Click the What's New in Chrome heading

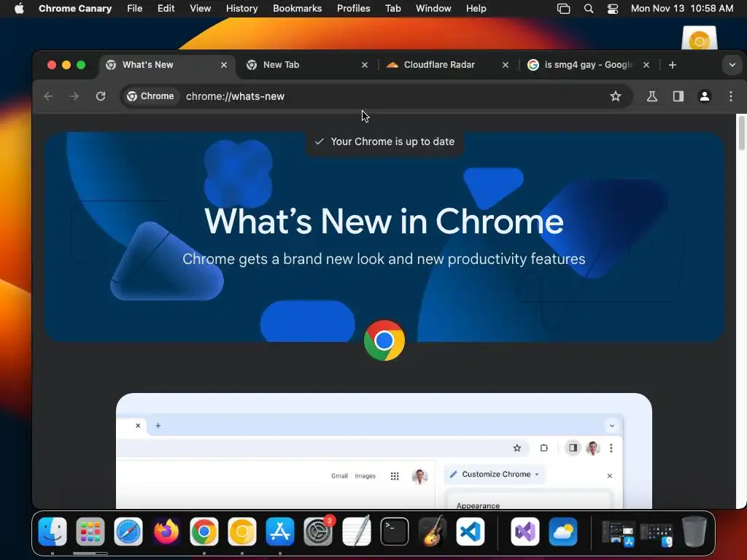click(384, 222)
